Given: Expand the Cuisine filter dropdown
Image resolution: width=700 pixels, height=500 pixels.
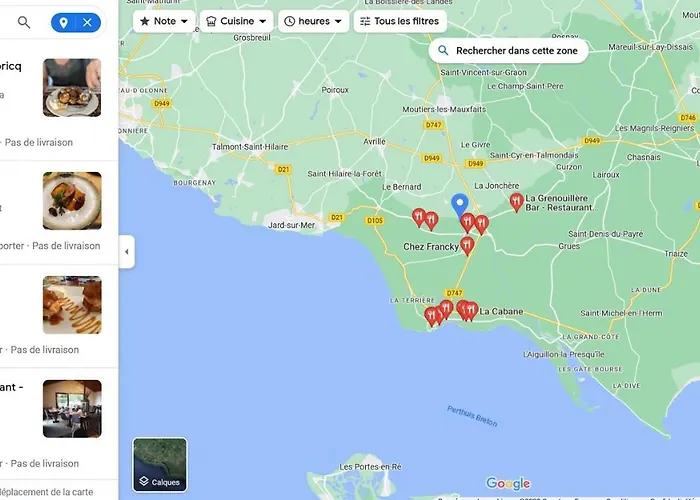Looking at the screenshot, I should click(x=236, y=21).
